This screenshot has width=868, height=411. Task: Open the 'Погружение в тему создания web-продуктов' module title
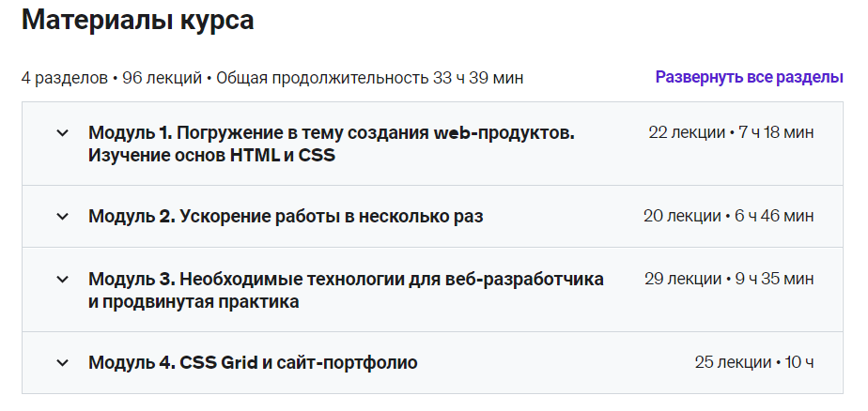[x=331, y=133]
